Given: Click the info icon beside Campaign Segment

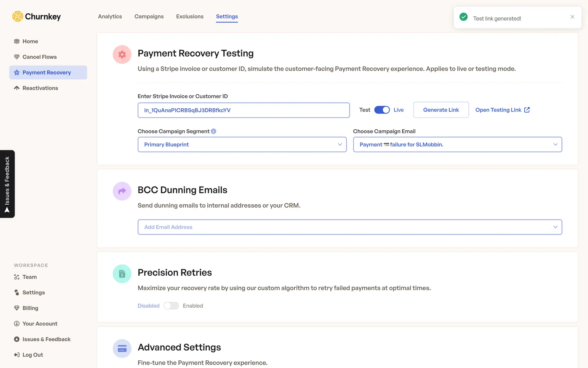Looking at the screenshot, I should [213, 131].
